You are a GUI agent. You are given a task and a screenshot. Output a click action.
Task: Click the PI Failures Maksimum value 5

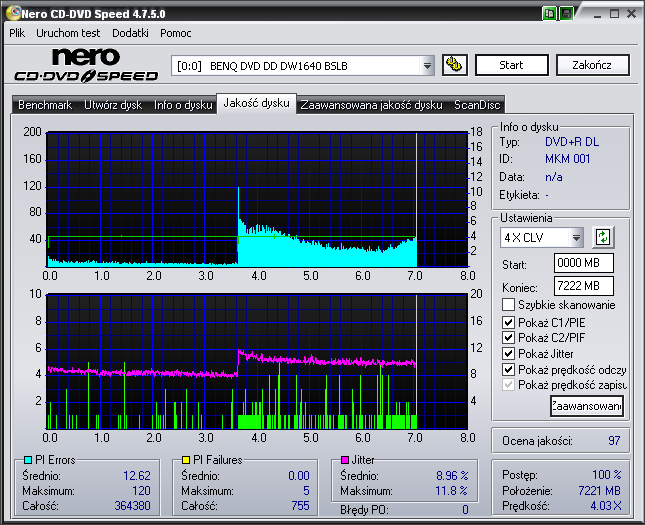pyautogui.click(x=306, y=491)
